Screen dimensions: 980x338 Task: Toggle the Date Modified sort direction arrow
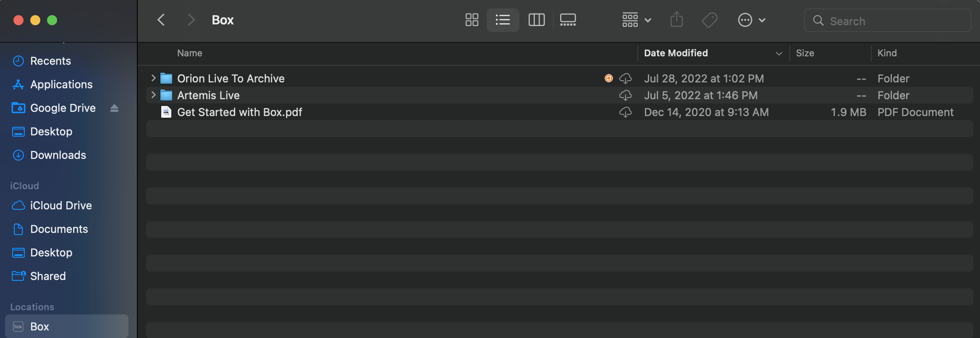point(779,53)
